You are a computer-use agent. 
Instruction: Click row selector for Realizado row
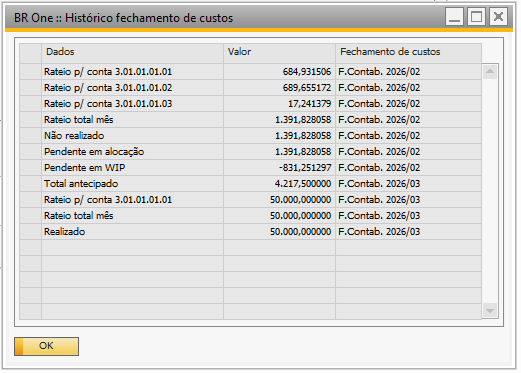30,232
